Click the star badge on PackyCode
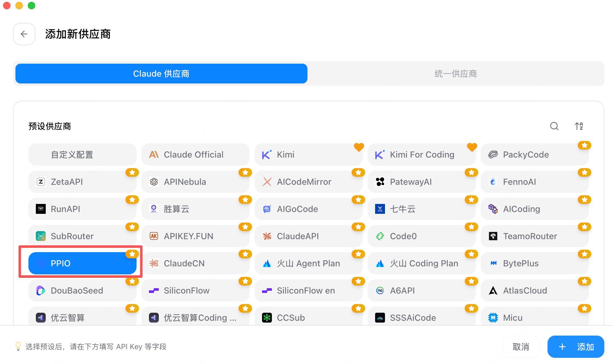Image resolution: width=613 pixels, height=364 pixels. click(585, 145)
